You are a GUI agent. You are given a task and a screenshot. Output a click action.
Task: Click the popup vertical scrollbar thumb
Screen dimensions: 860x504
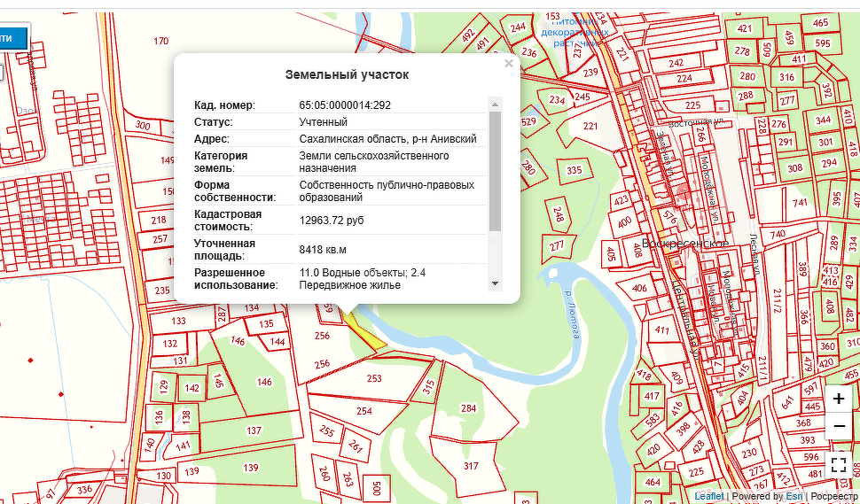click(495, 168)
